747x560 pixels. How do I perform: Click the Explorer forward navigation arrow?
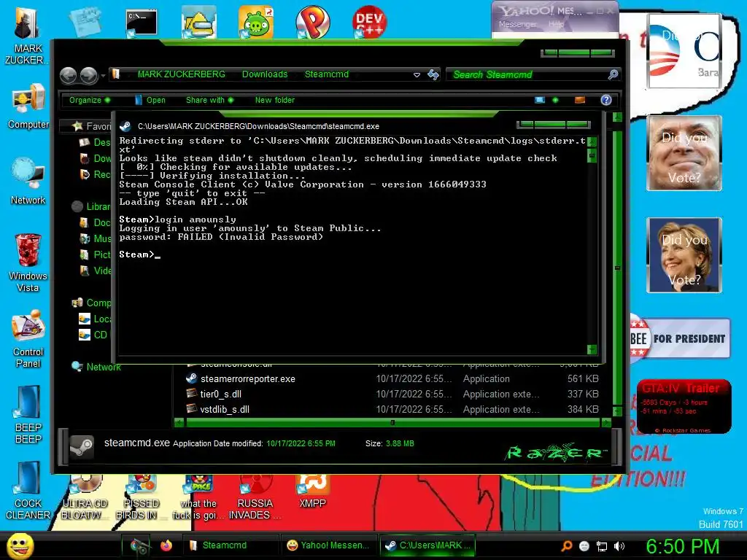coord(88,75)
